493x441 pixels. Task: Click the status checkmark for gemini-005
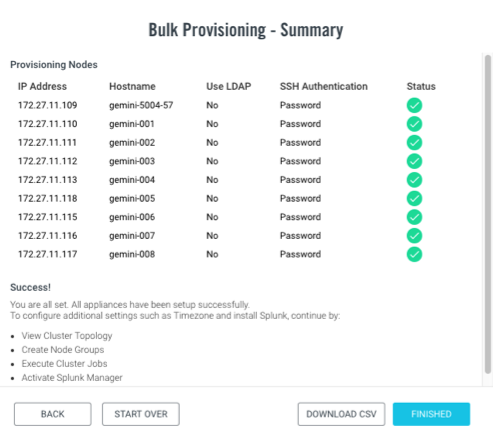coord(414,199)
